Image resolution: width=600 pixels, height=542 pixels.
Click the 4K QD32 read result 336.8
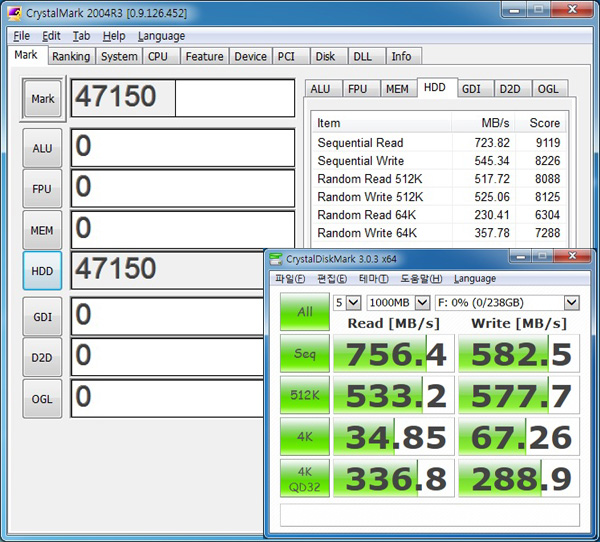394,478
